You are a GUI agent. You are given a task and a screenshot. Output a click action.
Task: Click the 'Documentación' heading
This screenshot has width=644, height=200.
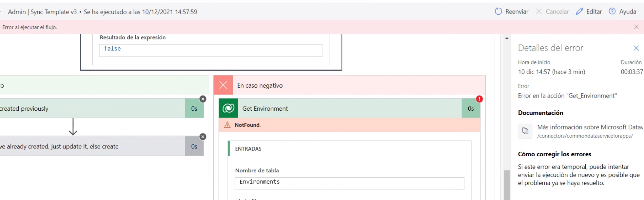[540, 113]
